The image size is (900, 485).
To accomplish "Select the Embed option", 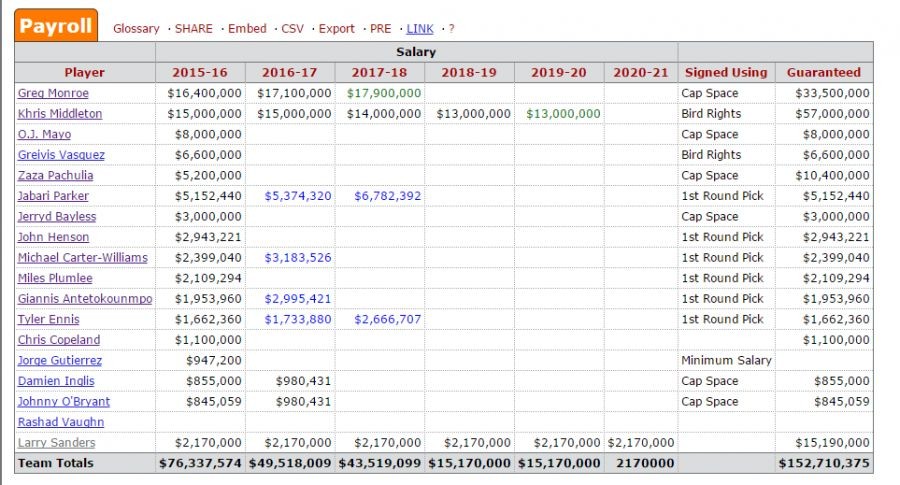I will (247, 29).
